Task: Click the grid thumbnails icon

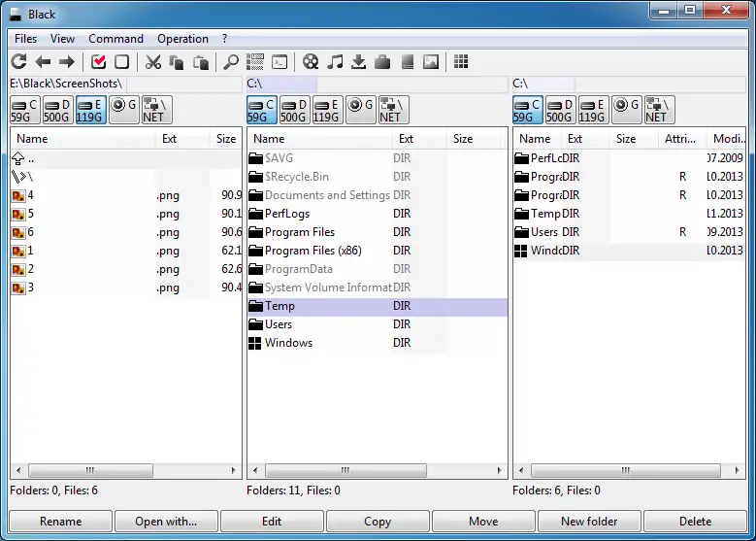Action: tap(461, 62)
